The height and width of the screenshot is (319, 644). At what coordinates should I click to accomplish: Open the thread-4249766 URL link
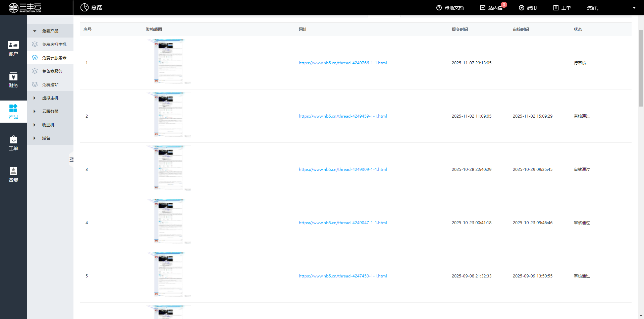pyautogui.click(x=343, y=63)
